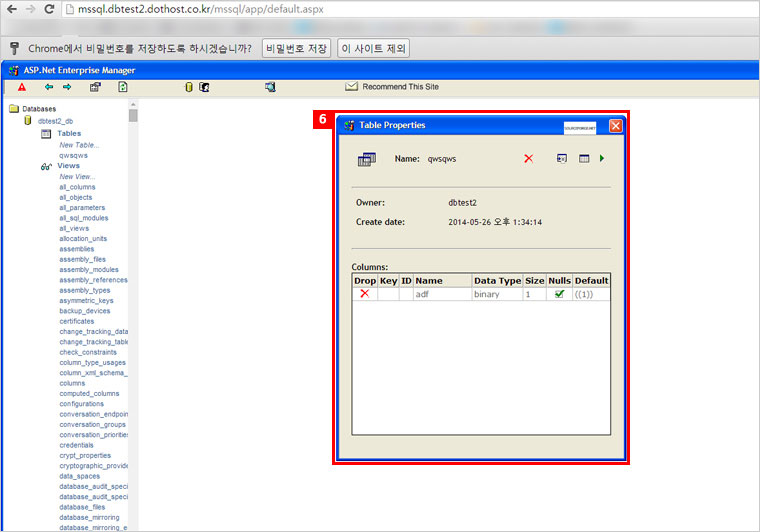Collapse the dbtest2_db database node
The height and width of the screenshot is (532, 760).
pyautogui.click(x=29, y=120)
